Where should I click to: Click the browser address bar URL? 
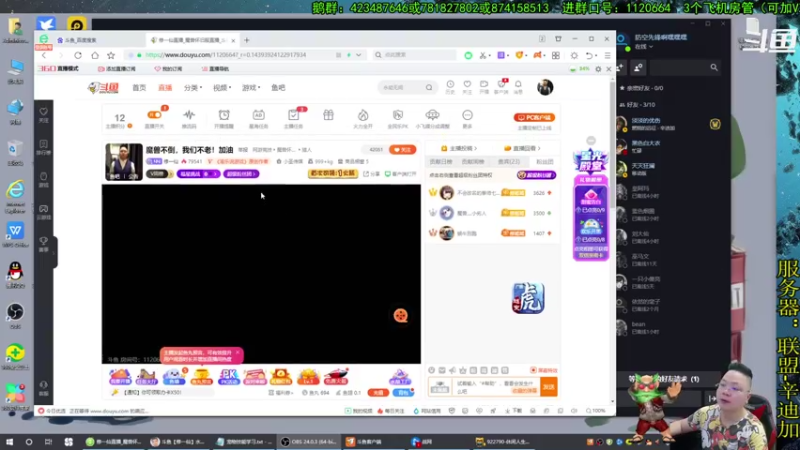point(226,55)
